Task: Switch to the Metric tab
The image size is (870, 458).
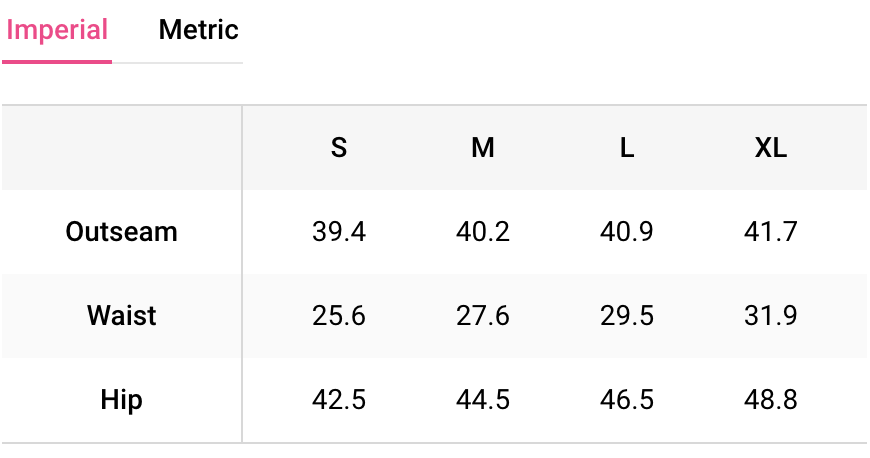Action: click(198, 30)
